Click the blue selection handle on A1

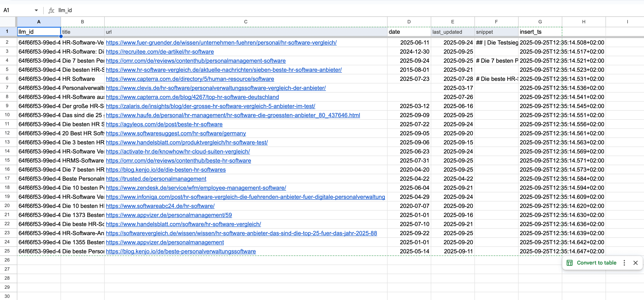click(61, 36)
